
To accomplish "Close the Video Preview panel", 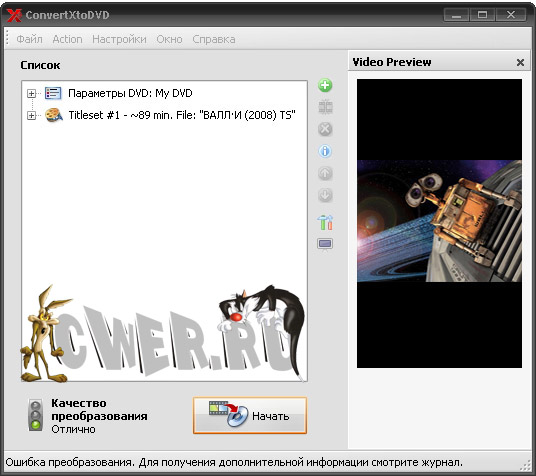I will pos(520,63).
